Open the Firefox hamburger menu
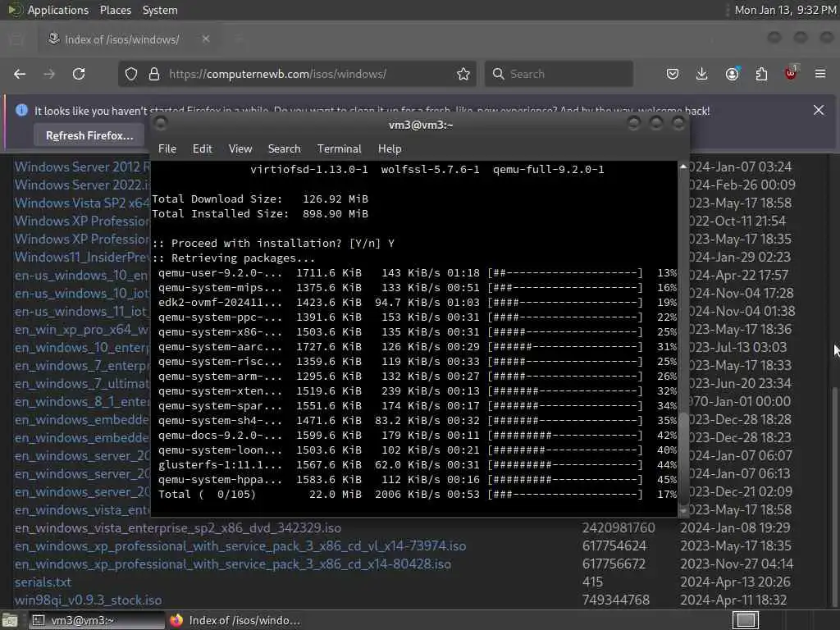The width and height of the screenshot is (840, 630). [820, 74]
